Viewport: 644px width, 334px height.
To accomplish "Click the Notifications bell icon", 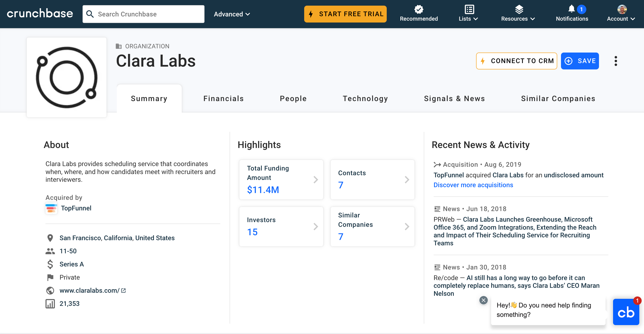I will click(x=571, y=9).
